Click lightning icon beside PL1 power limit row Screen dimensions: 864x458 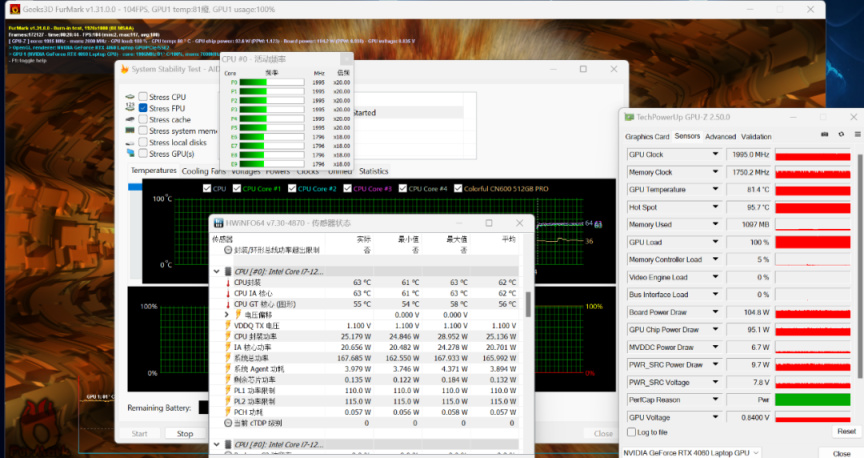(228, 390)
